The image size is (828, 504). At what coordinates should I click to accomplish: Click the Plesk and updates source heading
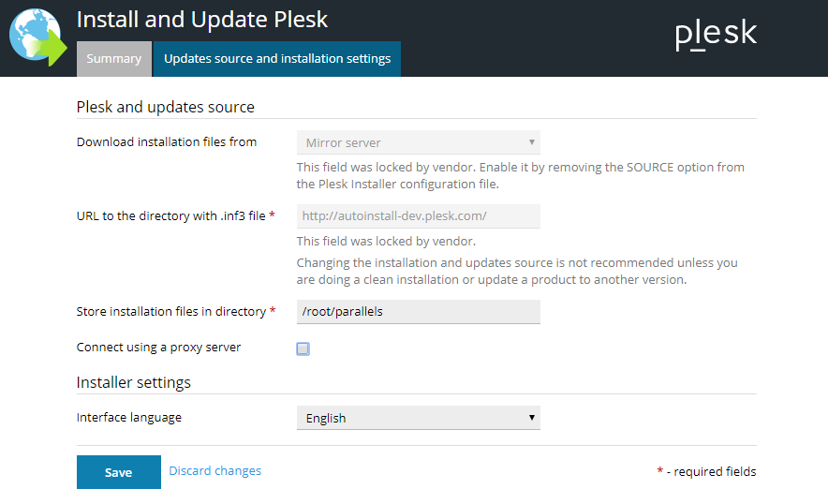pyautogui.click(x=165, y=107)
